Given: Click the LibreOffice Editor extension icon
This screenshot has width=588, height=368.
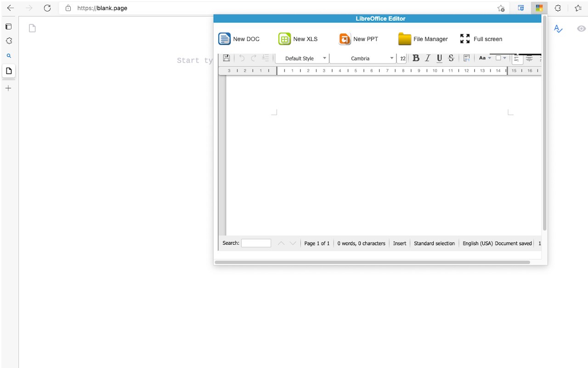Looking at the screenshot, I should tap(539, 8).
